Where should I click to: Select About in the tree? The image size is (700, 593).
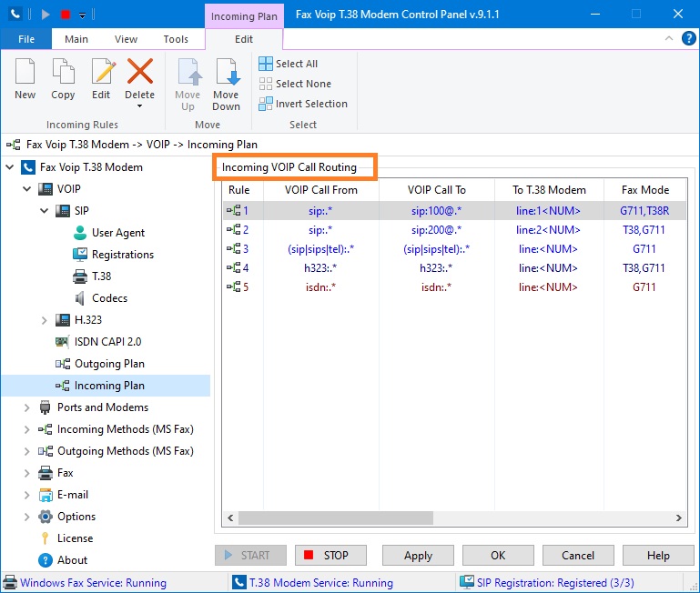(x=72, y=560)
